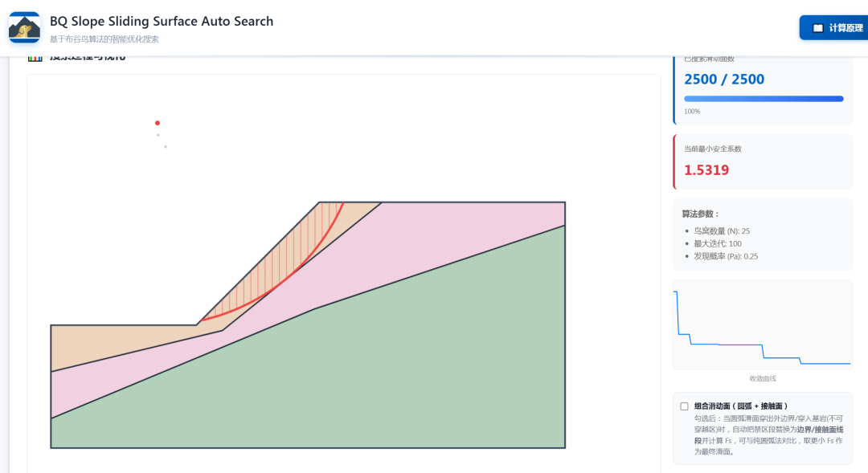Click the 发现概率 (Pa): 0.25 parameter
Screen dimensions: 868x473
click(x=726, y=256)
